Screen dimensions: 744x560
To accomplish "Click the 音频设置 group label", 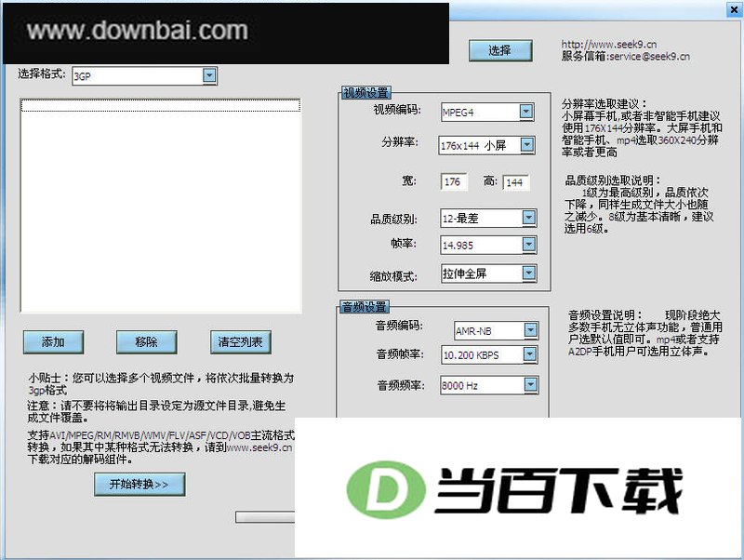I will pos(365,307).
